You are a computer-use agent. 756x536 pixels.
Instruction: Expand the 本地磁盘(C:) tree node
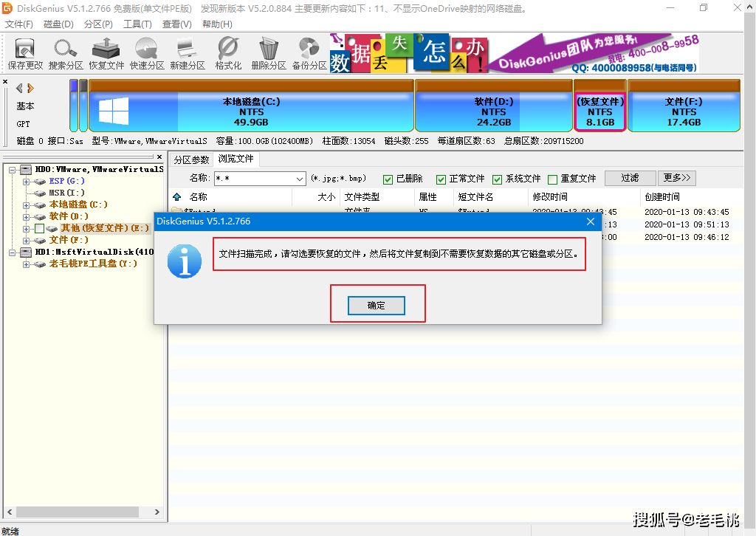pos(26,205)
